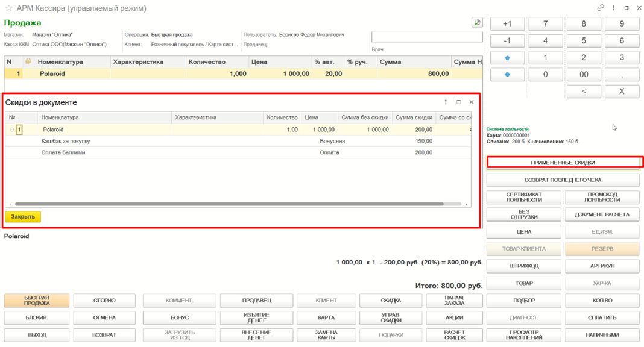Click the ОТМЕНА button
644x347 pixels.
point(104,317)
